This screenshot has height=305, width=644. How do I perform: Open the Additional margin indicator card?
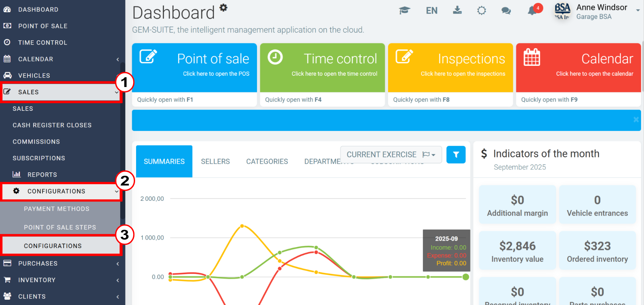coord(517,204)
